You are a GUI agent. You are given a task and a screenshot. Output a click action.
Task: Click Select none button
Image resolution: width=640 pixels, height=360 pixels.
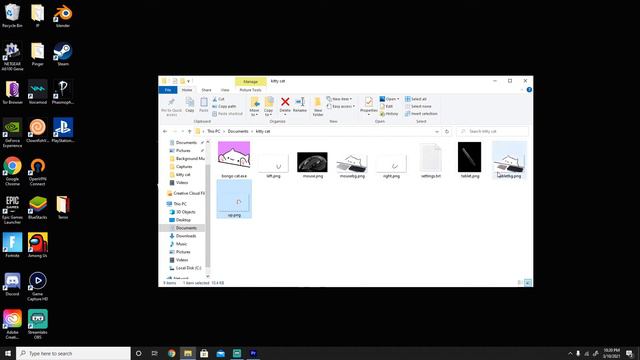(418, 107)
